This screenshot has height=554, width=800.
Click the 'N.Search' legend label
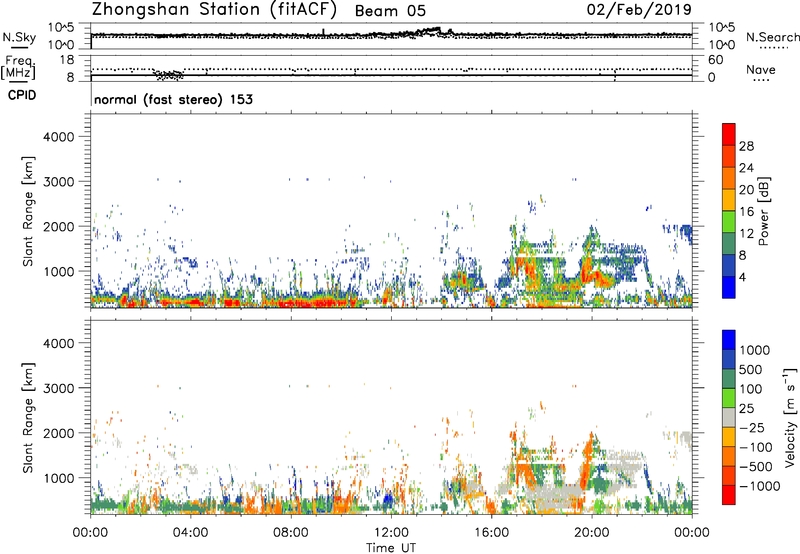click(x=773, y=37)
